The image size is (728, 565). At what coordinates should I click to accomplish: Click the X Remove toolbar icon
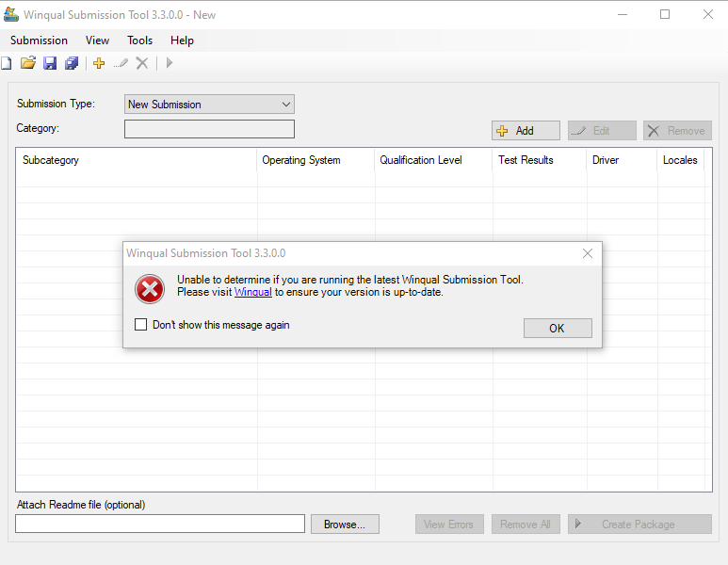(x=142, y=63)
